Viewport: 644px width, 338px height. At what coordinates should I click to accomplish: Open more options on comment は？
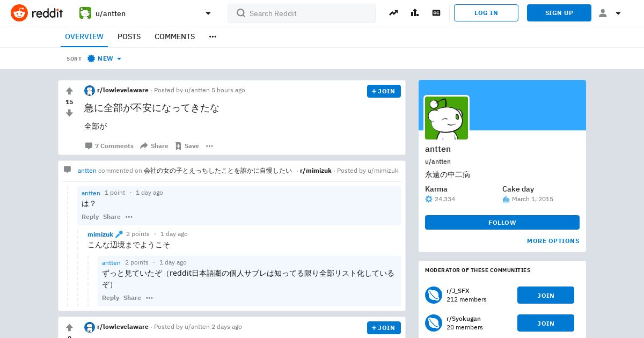click(x=129, y=217)
